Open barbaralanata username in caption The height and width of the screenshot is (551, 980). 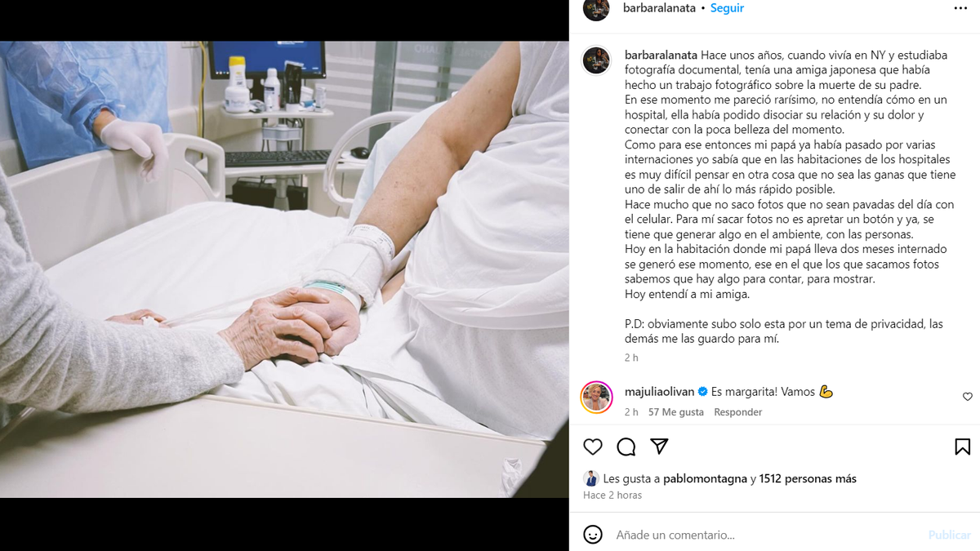(x=661, y=55)
